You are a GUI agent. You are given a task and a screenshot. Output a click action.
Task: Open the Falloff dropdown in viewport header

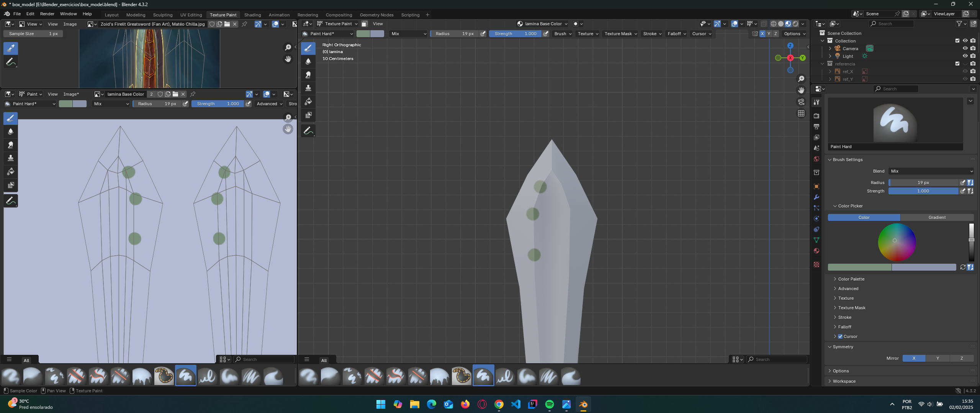point(677,34)
